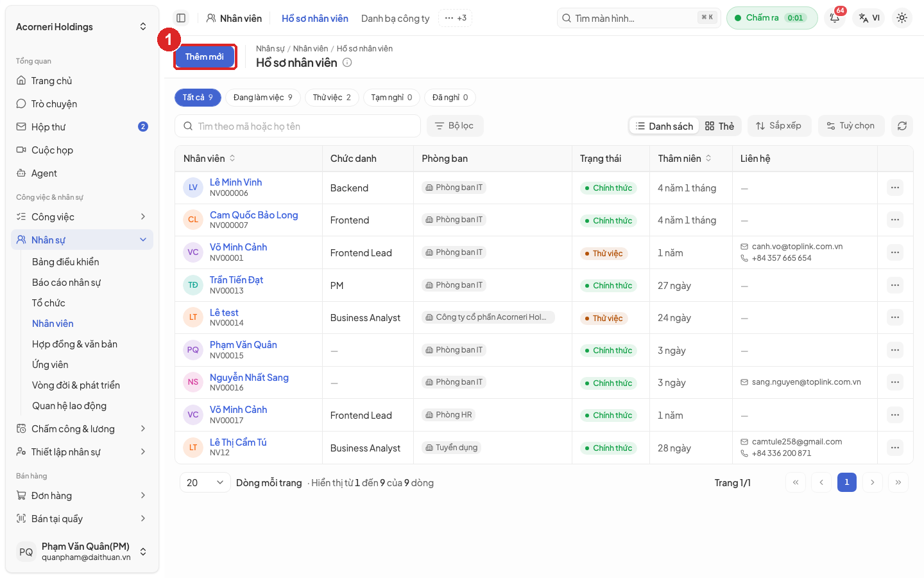Open Ứng viên in Nhân sự submenu
Screen dimensions: 924x578
pos(50,365)
